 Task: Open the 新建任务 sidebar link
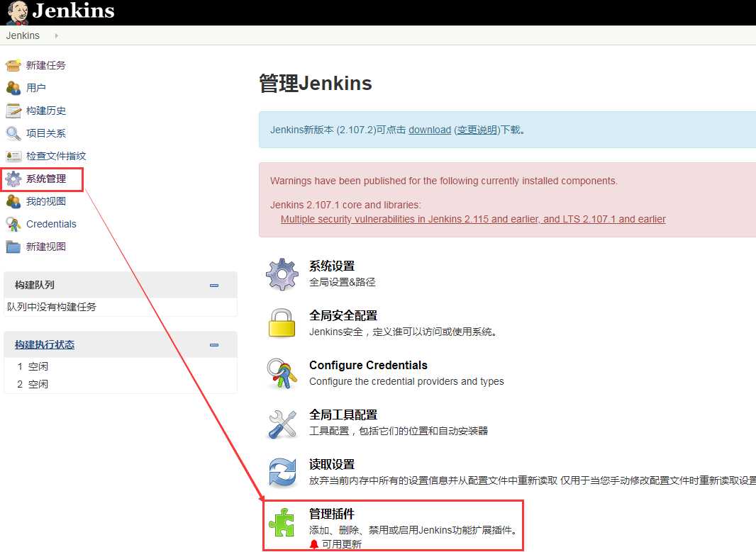(x=46, y=65)
